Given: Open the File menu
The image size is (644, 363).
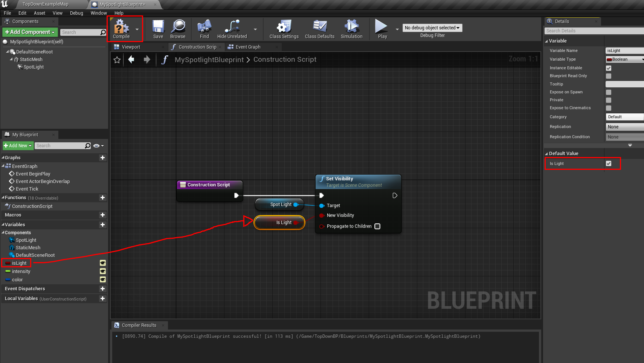Looking at the screenshot, I should (x=8, y=13).
